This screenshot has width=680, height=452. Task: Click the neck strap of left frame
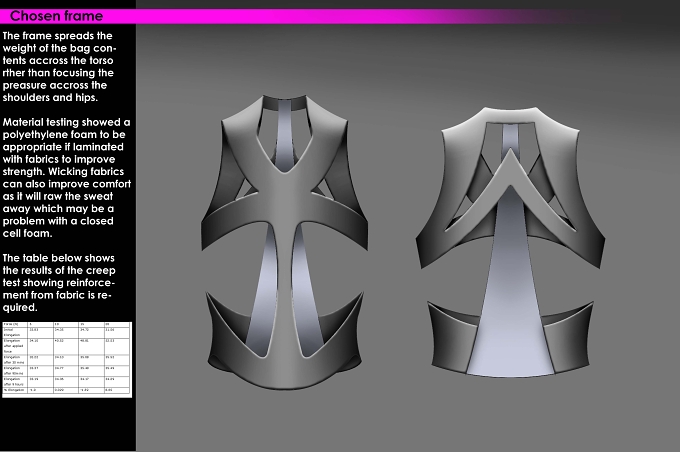point(284,103)
